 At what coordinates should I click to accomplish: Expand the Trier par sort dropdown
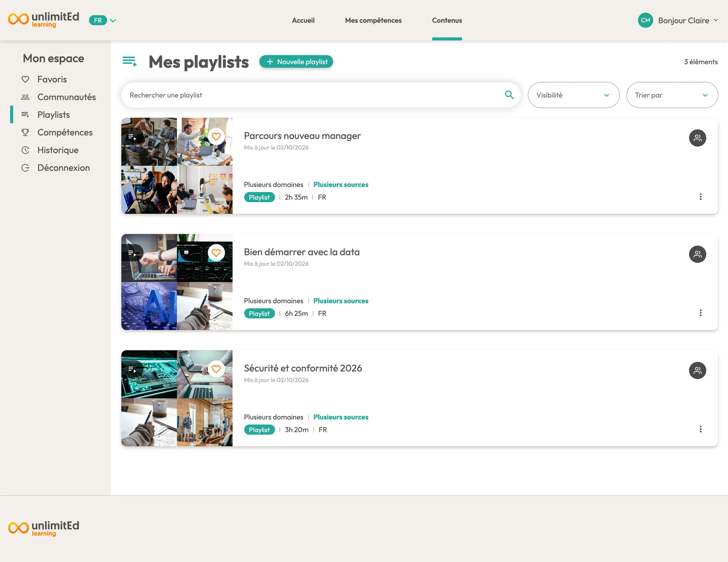(x=672, y=95)
